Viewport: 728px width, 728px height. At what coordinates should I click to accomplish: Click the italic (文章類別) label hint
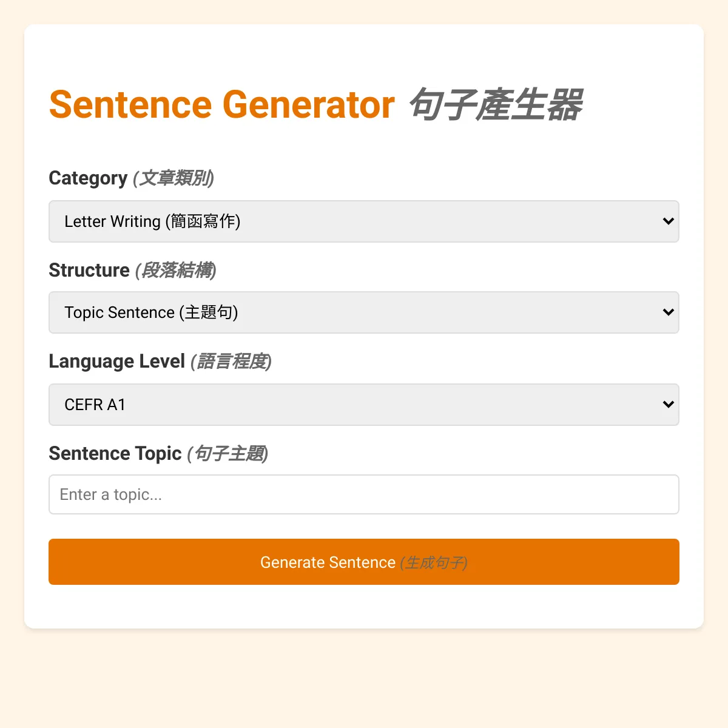[x=174, y=178]
